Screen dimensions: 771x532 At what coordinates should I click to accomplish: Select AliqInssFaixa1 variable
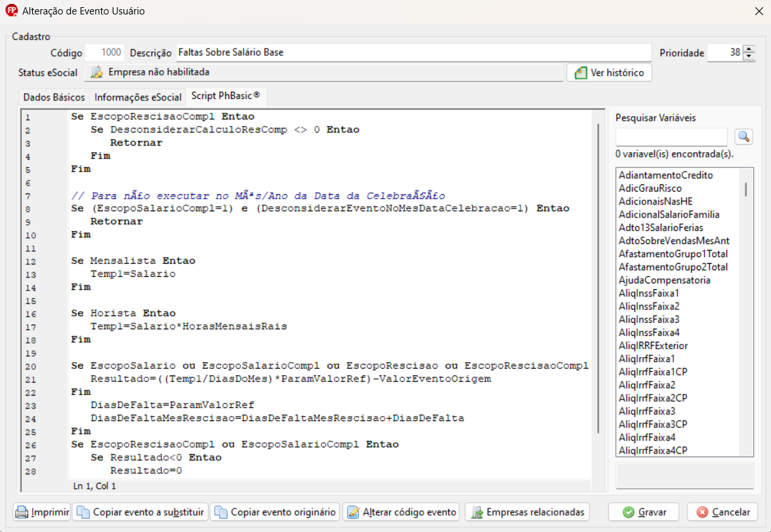coord(648,293)
